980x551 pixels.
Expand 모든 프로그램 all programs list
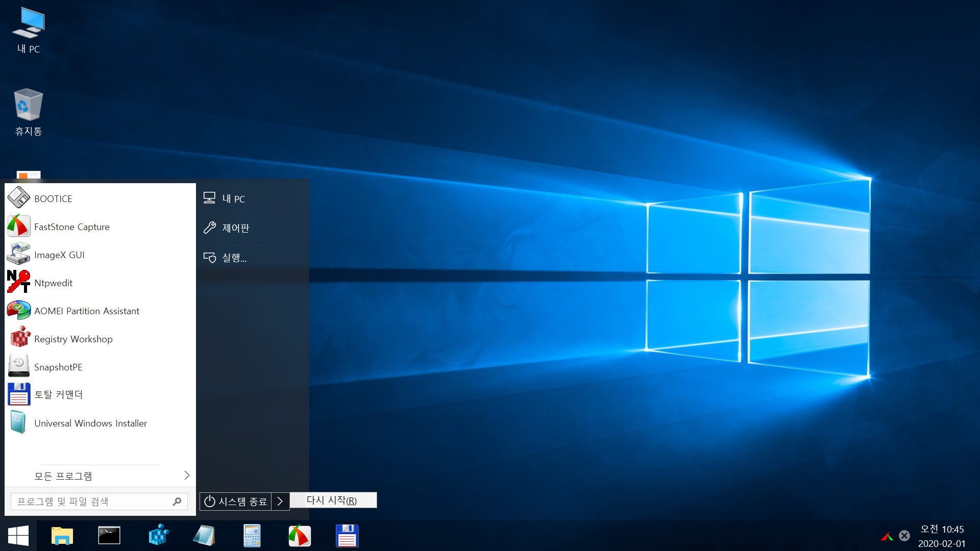[100, 475]
